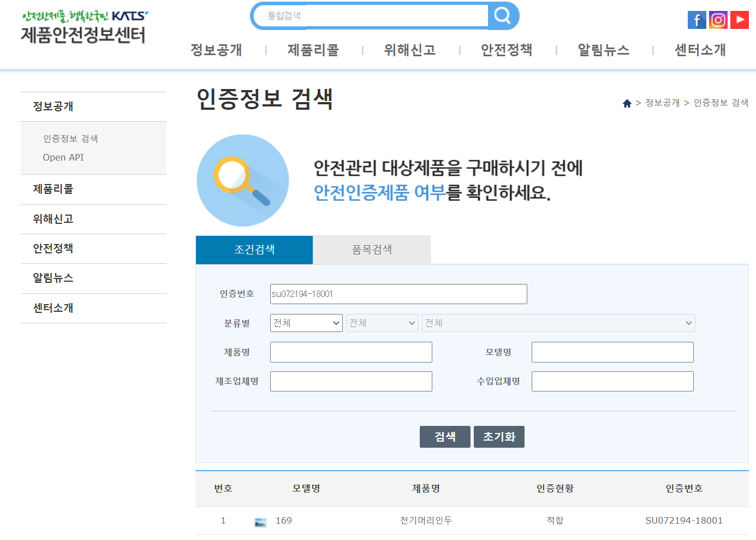Open the YouTube icon link
This screenshot has height=540, width=756.
pos(739,20)
